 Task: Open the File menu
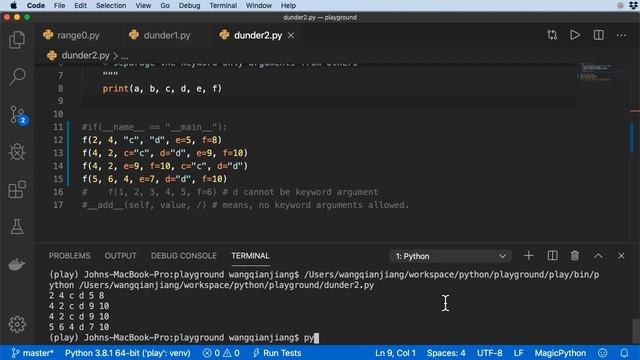[x=60, y=5]
